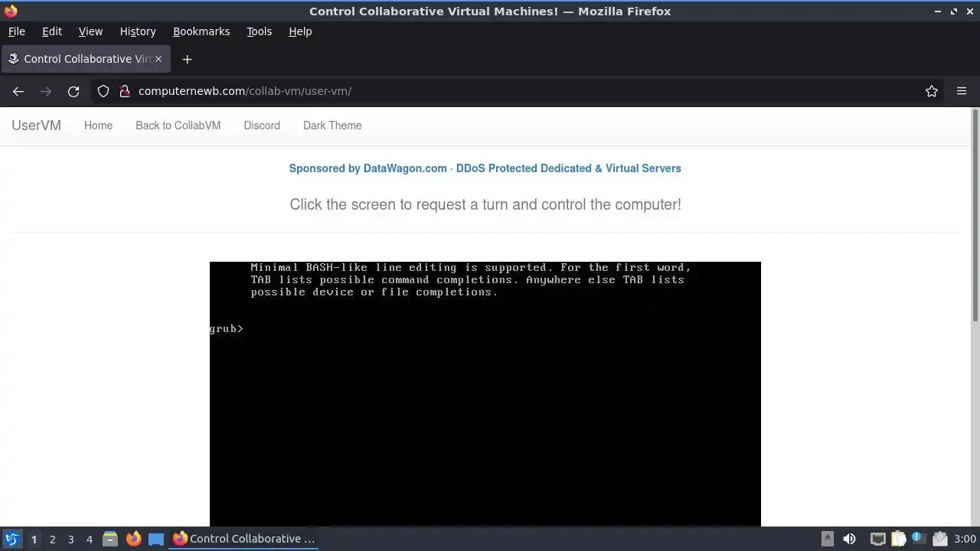The image size is (980, 551).
Task: Switch to virtual desktop 4
Action: 89,539
